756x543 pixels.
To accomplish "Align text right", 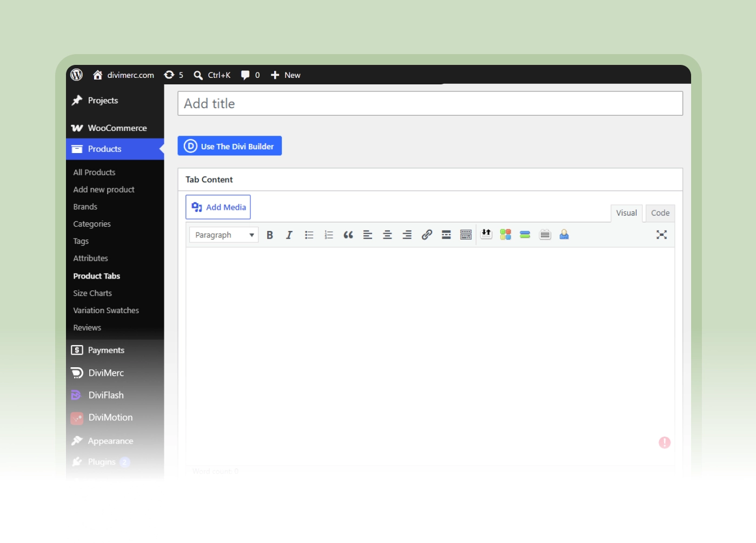I will (407, 235).
